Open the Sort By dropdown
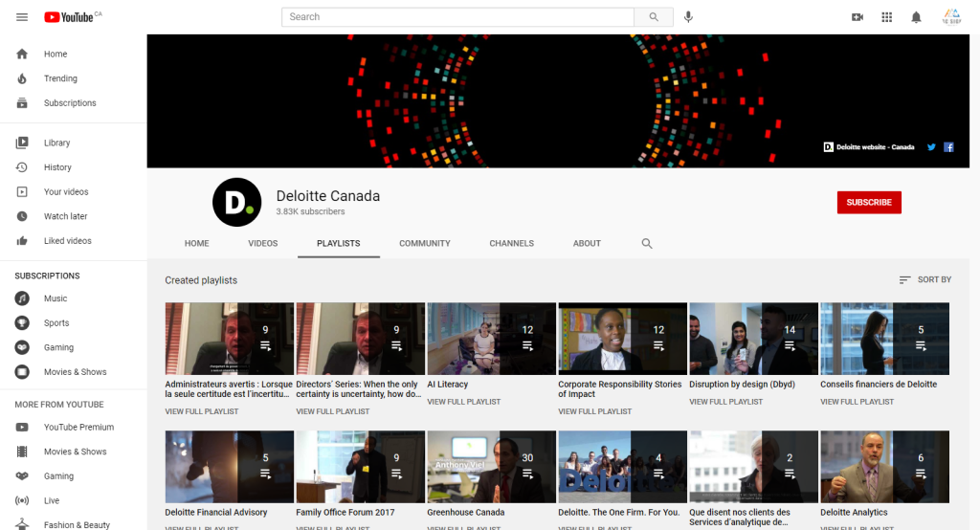The height and width of the screenshot is (530, 980). (x=924, y=279)
